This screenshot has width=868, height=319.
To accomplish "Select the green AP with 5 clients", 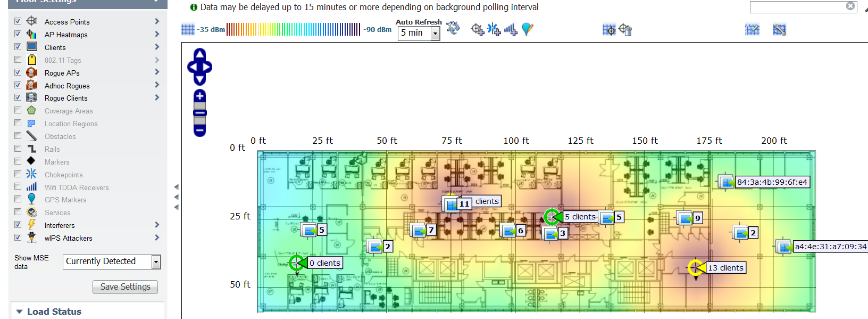I will coord(552,217).
